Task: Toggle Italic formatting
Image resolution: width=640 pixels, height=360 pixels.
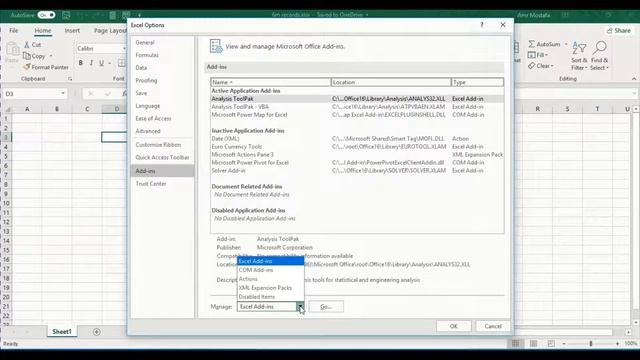Action: click(x=91, y=63)
